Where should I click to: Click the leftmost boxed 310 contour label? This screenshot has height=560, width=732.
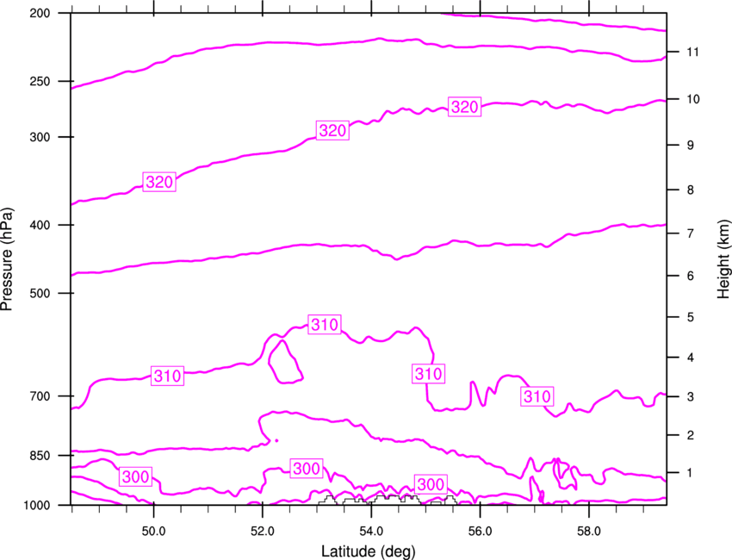(168, 376)
